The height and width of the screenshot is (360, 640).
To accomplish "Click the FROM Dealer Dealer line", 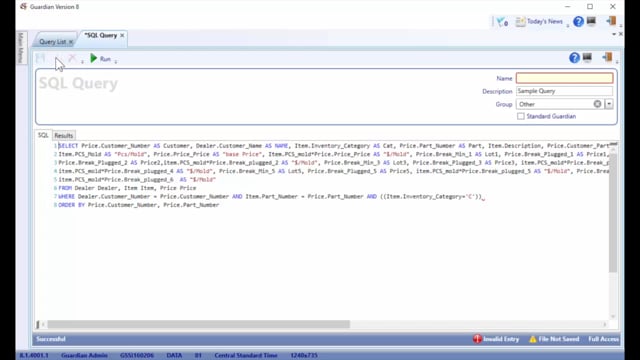I will (127, 188).
